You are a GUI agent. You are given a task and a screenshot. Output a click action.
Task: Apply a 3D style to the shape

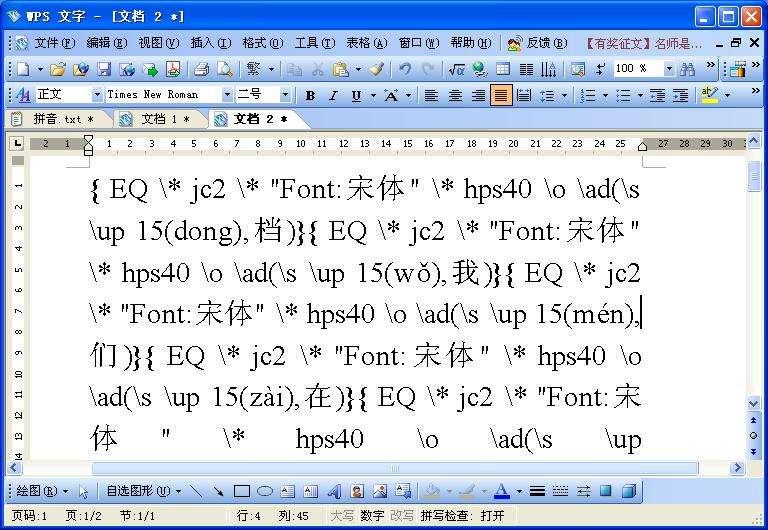tap(629, 491)
